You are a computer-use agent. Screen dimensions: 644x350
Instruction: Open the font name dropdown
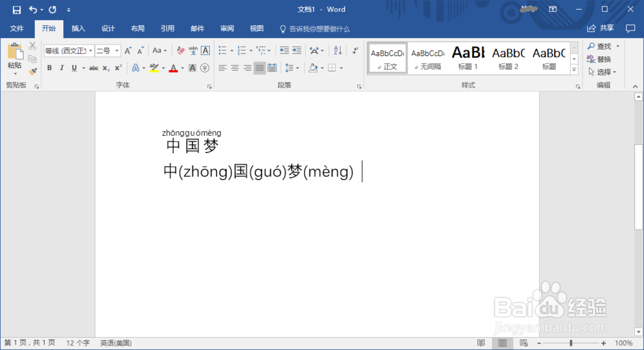[x=90, y=50]
